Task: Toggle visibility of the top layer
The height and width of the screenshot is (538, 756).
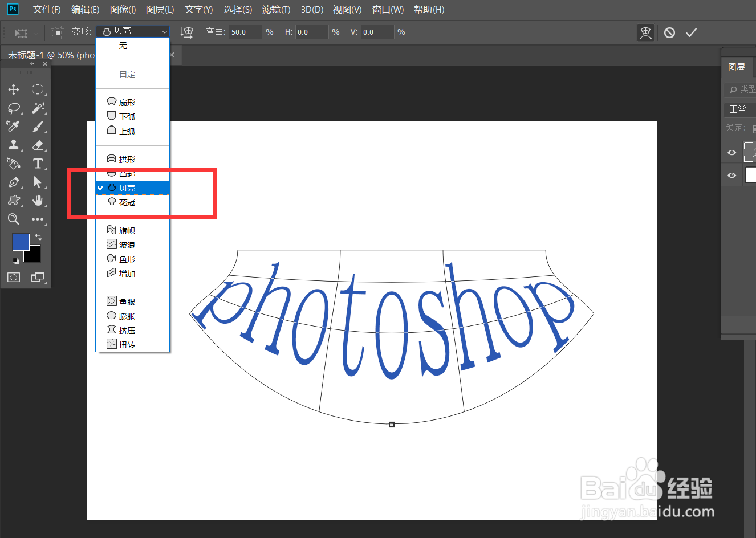Action: [732, 152]
